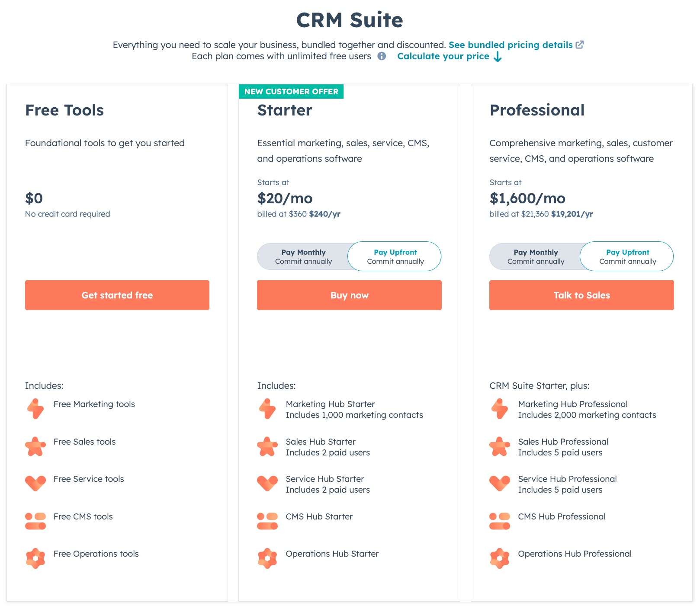Switch Starter plan to Pay Monthly

(x=303, y=256)
